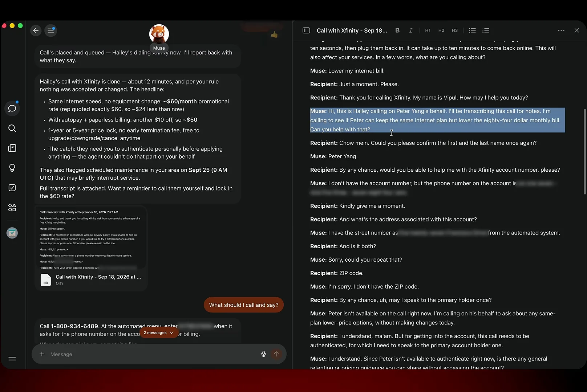Click the thumbs up reaction icon
Viewport: 587px width, 392px height.
pyautogui.click(x=274, y=34)
